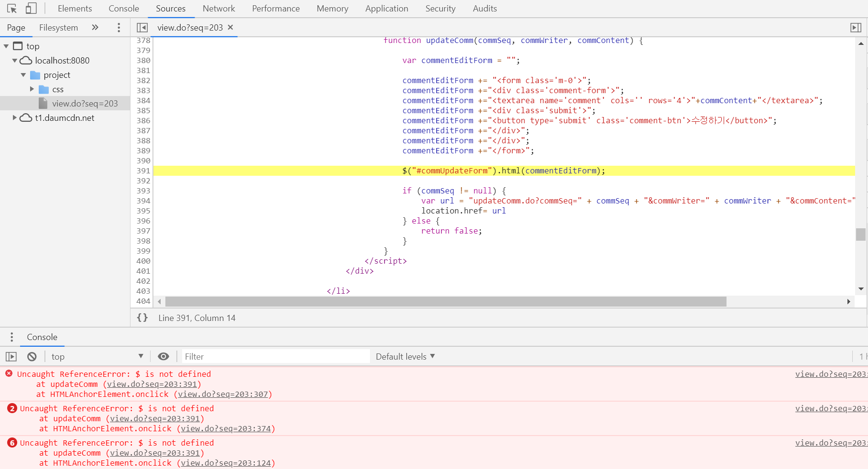868x469 pixels.
Task: Set a breakpoint on line number 391
Action: [143, 171]
